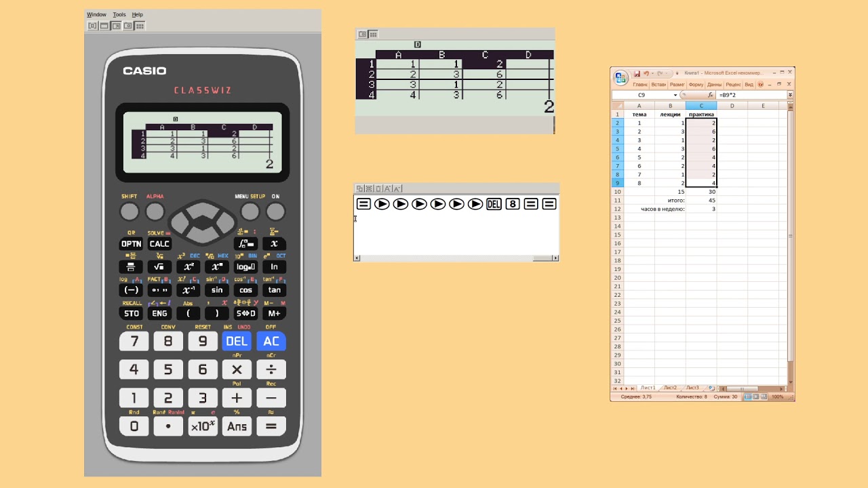Click the calculator x inverse key

pyautogui.click(x=189, y=290)
